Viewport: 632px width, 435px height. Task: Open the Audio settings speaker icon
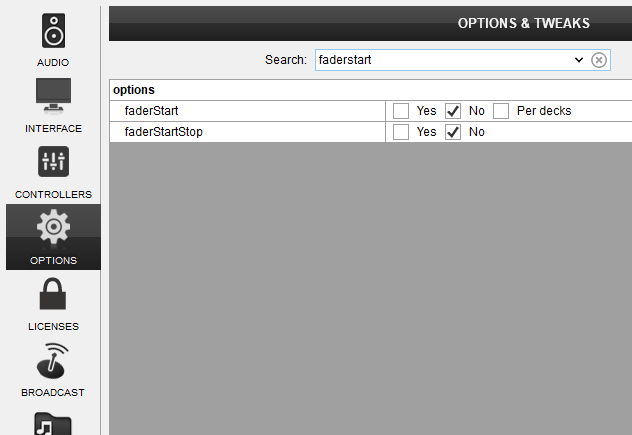53,31
